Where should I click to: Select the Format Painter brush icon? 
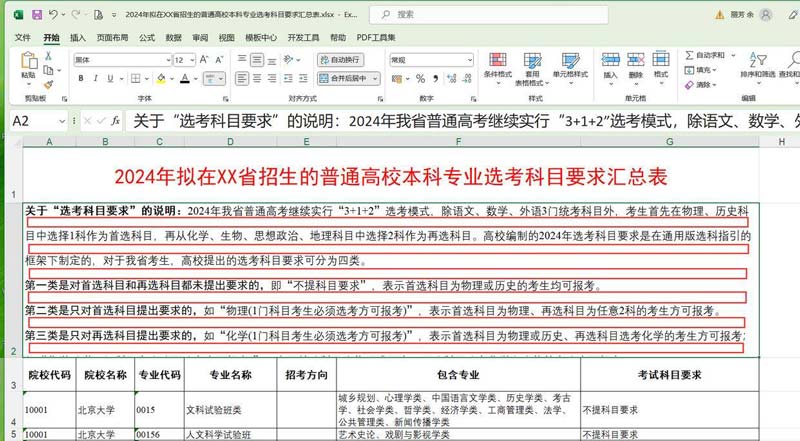click(x=48, y=84)
